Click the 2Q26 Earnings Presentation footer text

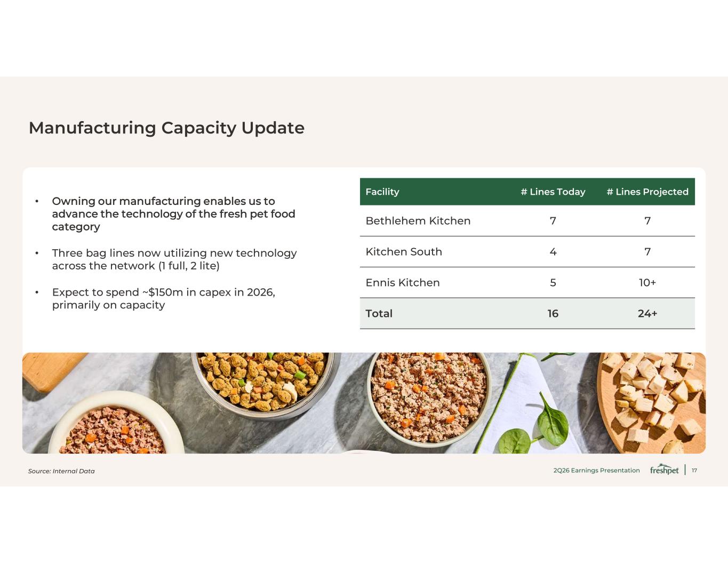click(x=596, y=470)
